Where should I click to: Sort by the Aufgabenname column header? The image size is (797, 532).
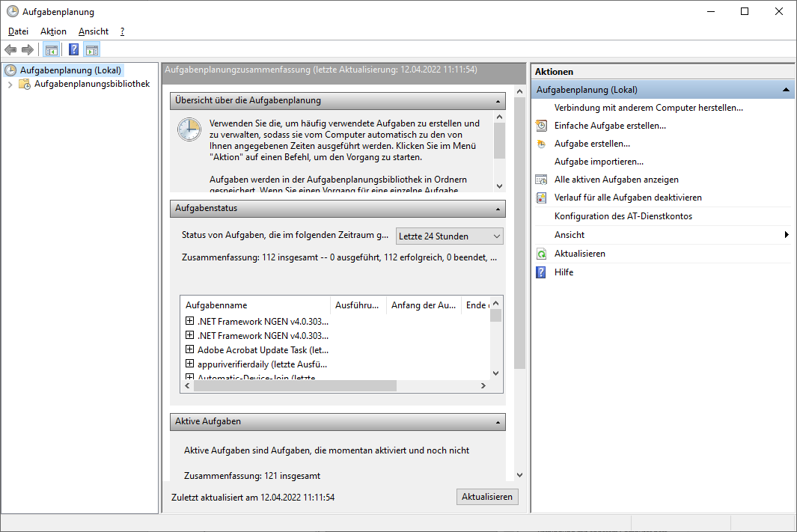point(254,305)
